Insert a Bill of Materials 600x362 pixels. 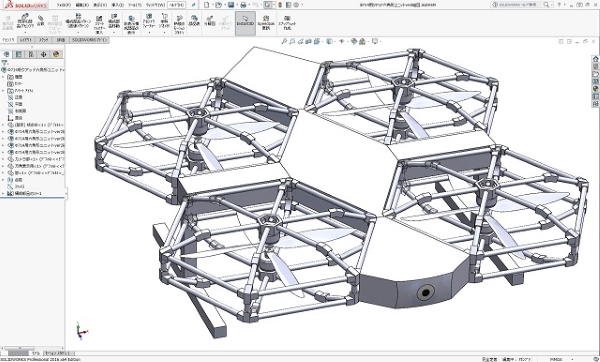click(x=194, y=21)
